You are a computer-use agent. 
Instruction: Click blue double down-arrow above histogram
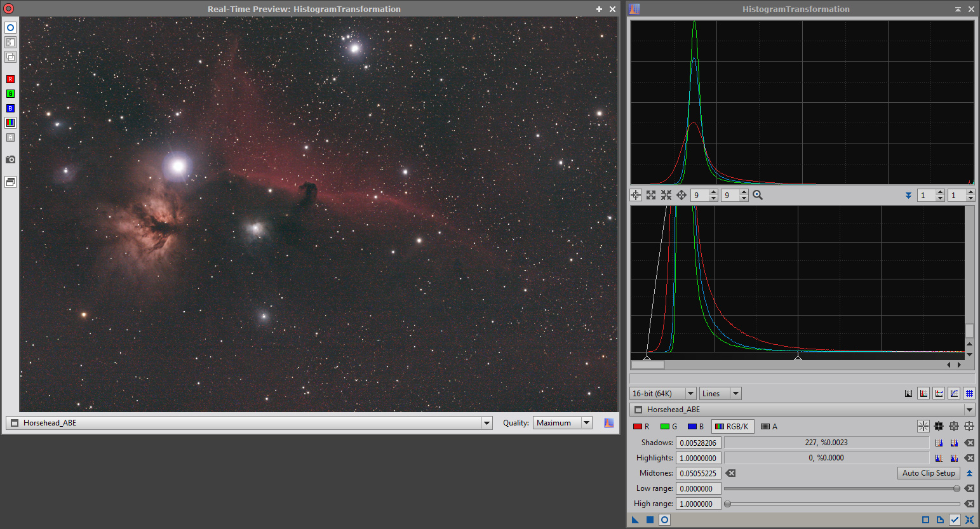click(908, 196)
